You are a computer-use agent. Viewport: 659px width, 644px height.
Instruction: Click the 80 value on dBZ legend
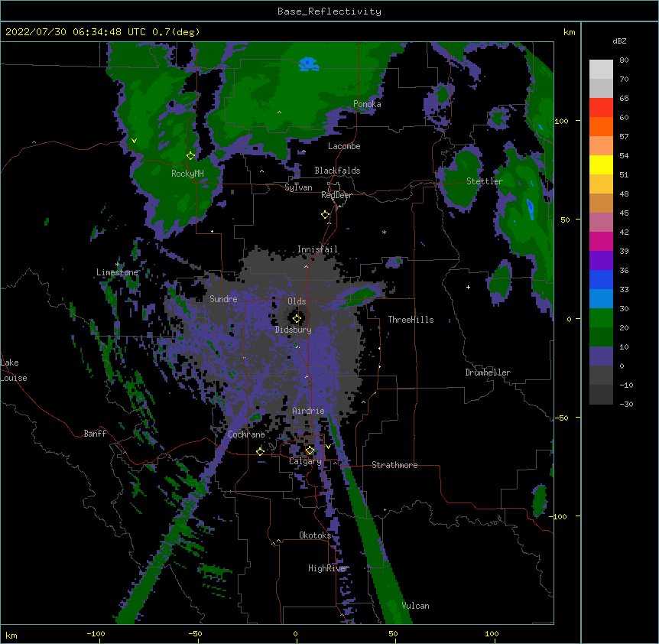(624, 60)
